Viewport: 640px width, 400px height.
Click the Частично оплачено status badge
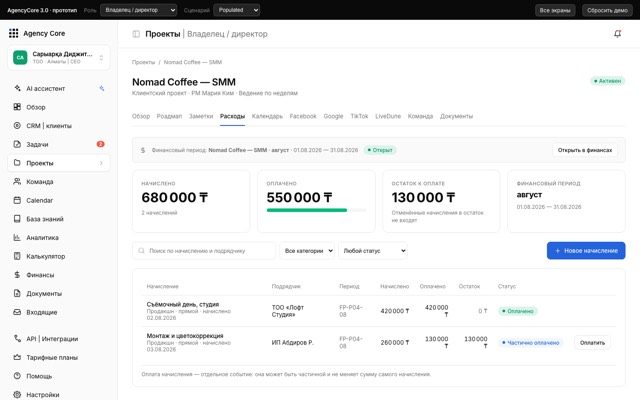[x=530, y=343]
